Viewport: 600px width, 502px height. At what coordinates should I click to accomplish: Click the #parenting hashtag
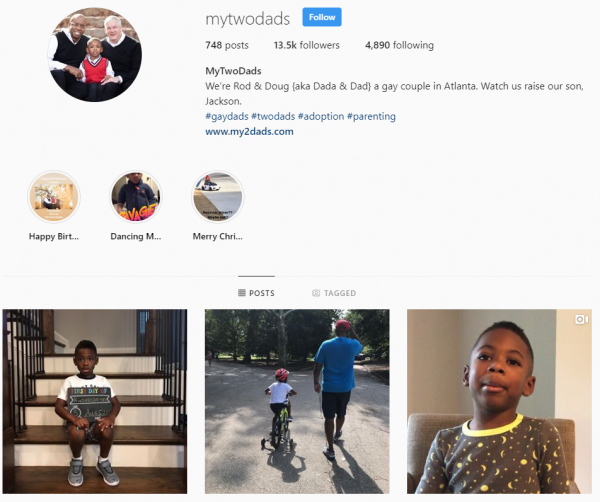coord(371,116)
